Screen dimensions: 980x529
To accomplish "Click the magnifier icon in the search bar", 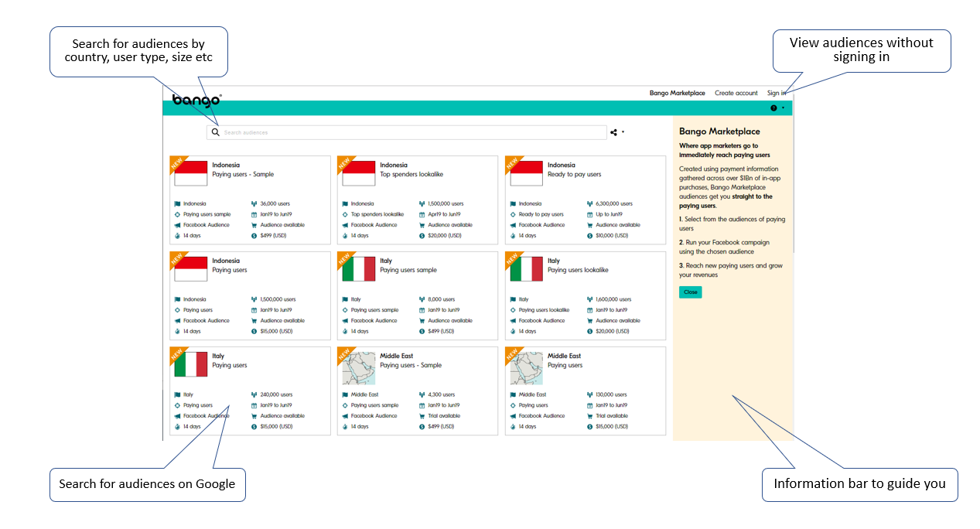I will tap(216, 132).
